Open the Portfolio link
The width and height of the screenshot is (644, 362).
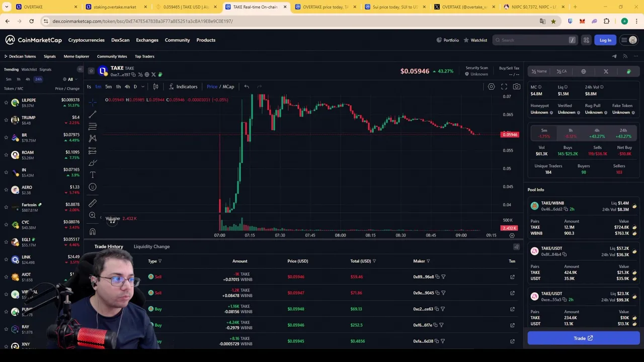(448, 40)
